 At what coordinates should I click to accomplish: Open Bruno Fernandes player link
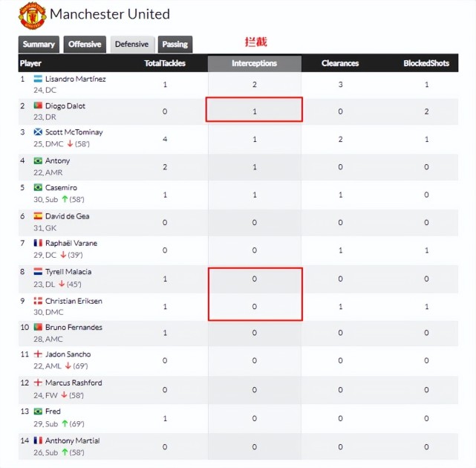coord(74,328)
